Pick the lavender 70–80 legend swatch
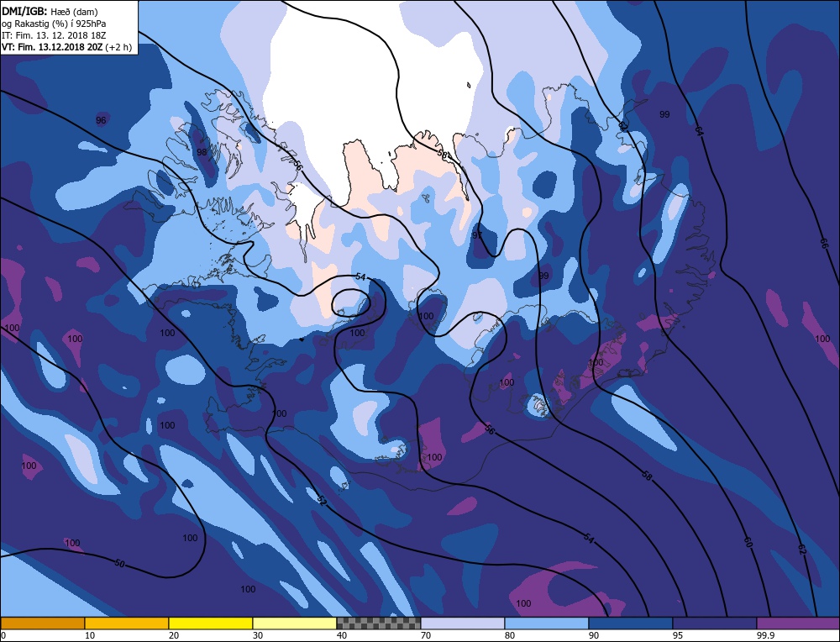The image size is (840, 642). point(463,624)
